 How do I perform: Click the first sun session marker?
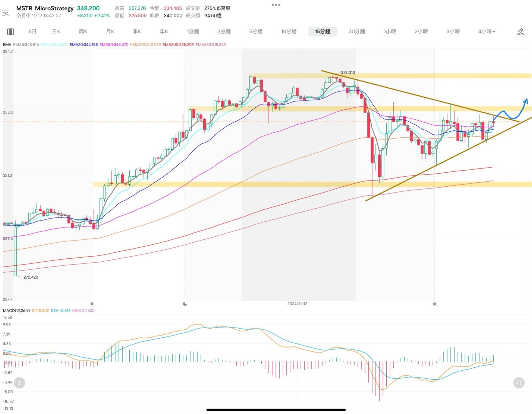(92, 304)
